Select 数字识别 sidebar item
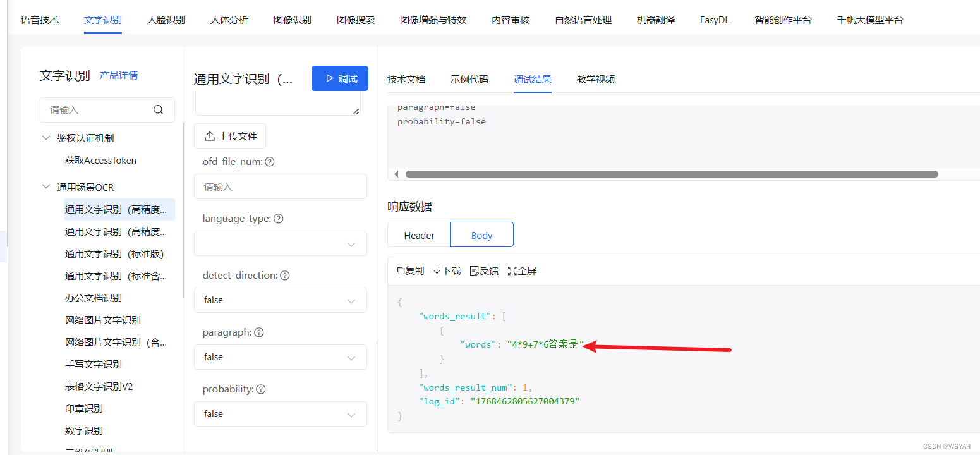Screen dimensions: 980x455 83,431
